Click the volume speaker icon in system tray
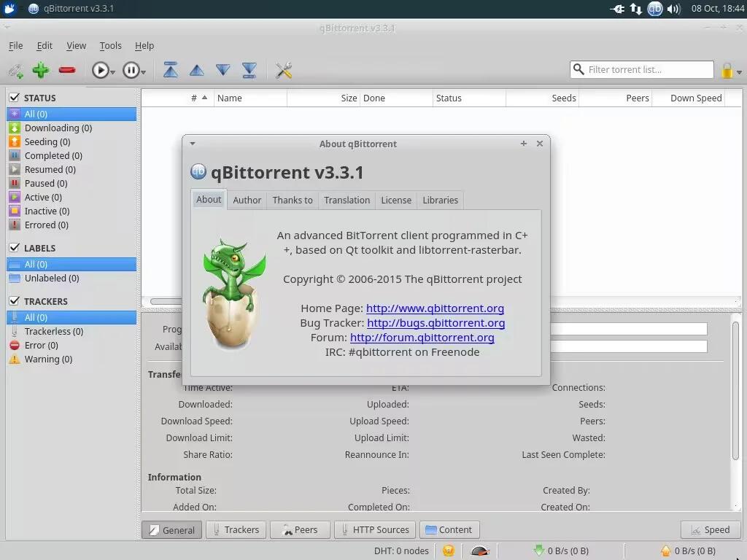 tap(673, 9)
